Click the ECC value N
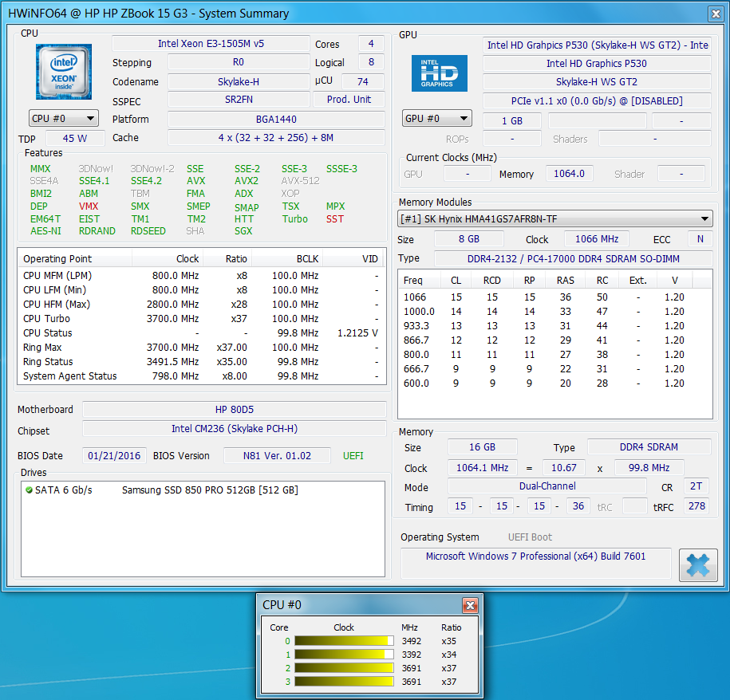The width and height of the screenshot is (730, 700). (700, 238)
